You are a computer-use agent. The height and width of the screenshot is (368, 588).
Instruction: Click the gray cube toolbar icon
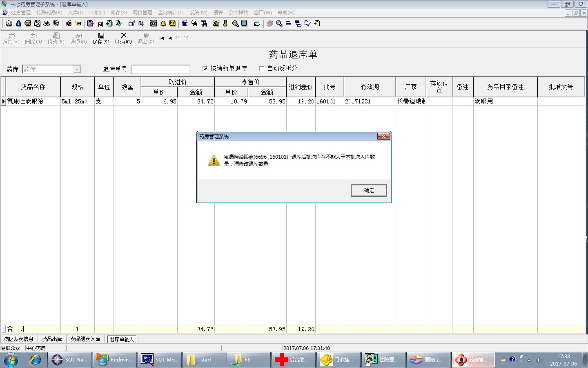coord(269,23)
